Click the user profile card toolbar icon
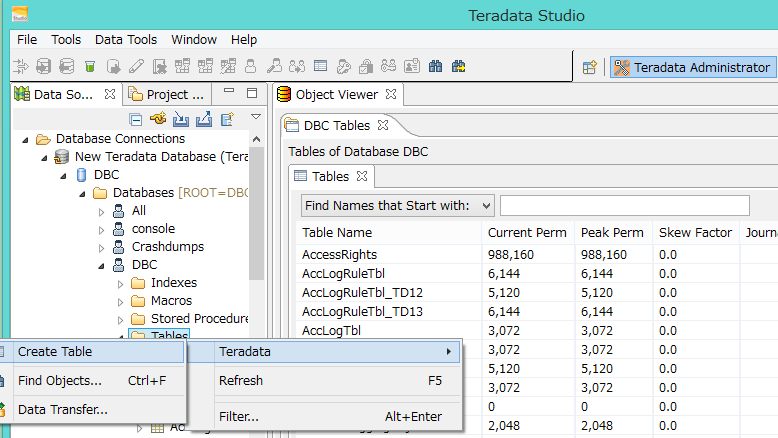 tap(412, 66)
